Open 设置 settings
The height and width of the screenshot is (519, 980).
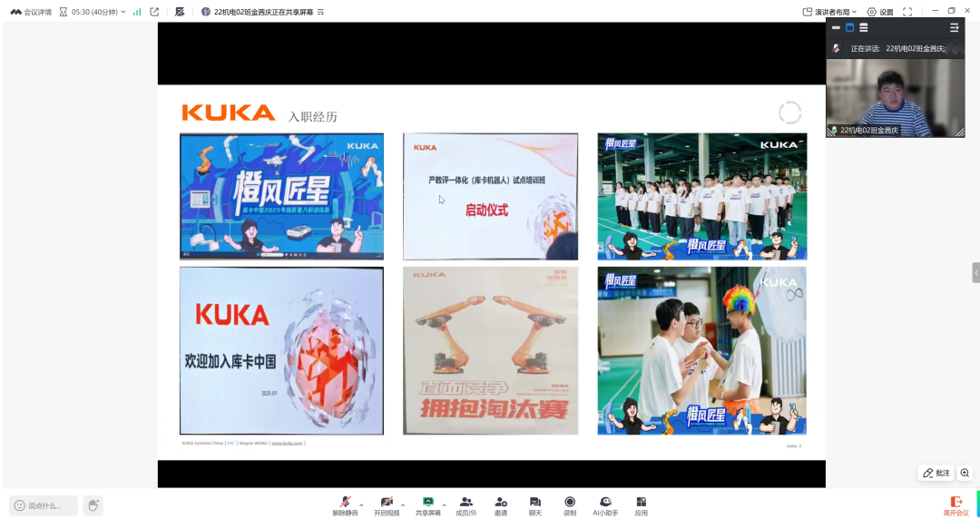[x=880, y=12]
